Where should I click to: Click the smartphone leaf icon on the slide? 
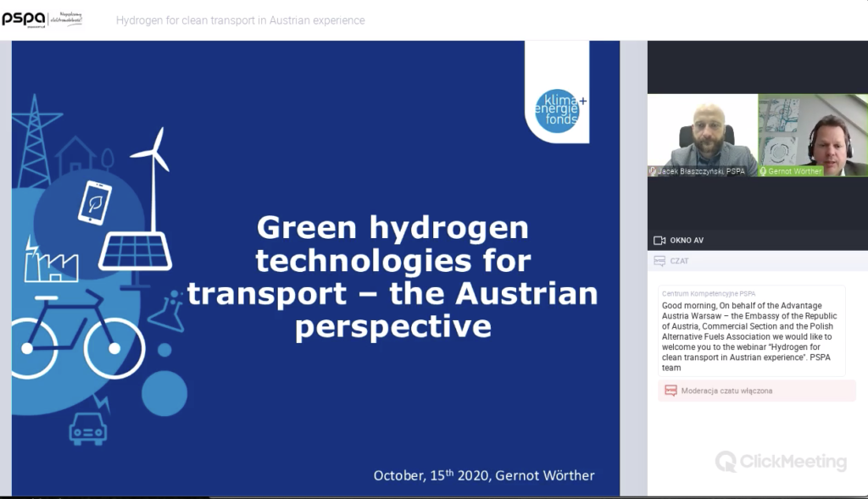(x=94, y=202)
